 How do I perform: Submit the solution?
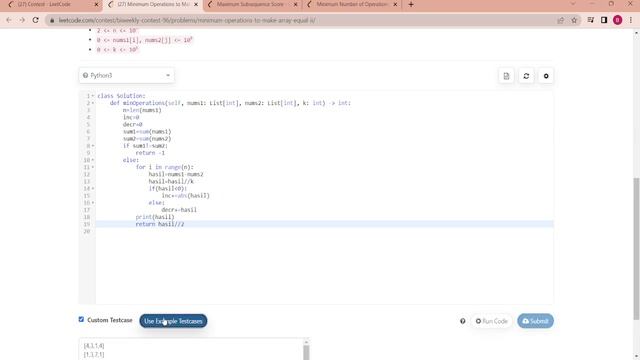click(x=536, y=321)
